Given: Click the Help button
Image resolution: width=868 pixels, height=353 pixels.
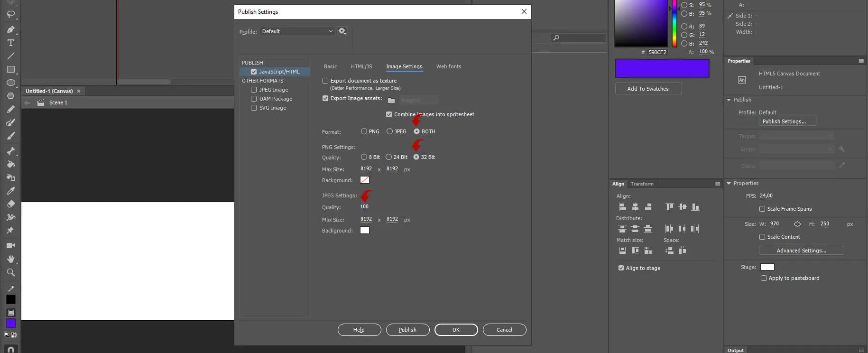Looking at the screenshot, I should pyautogui.click(x=359, y=330).
